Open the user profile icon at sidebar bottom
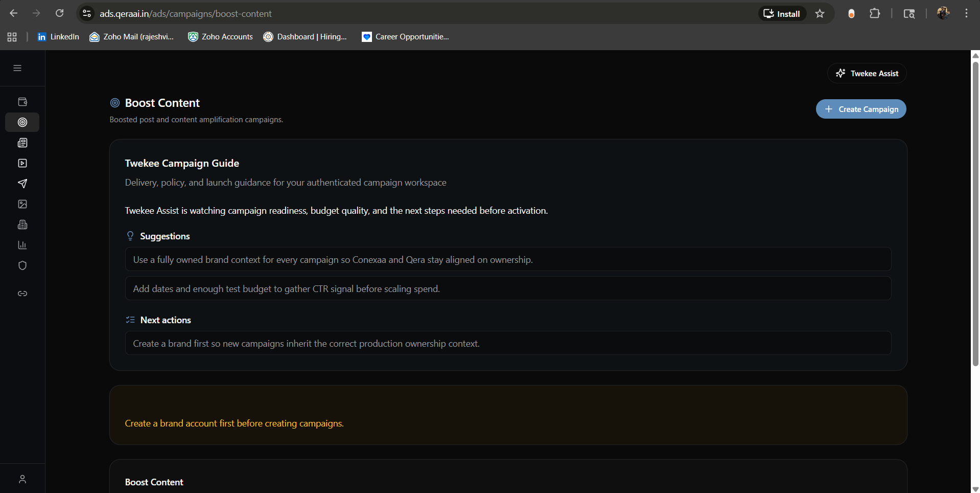 click(22, 479)
